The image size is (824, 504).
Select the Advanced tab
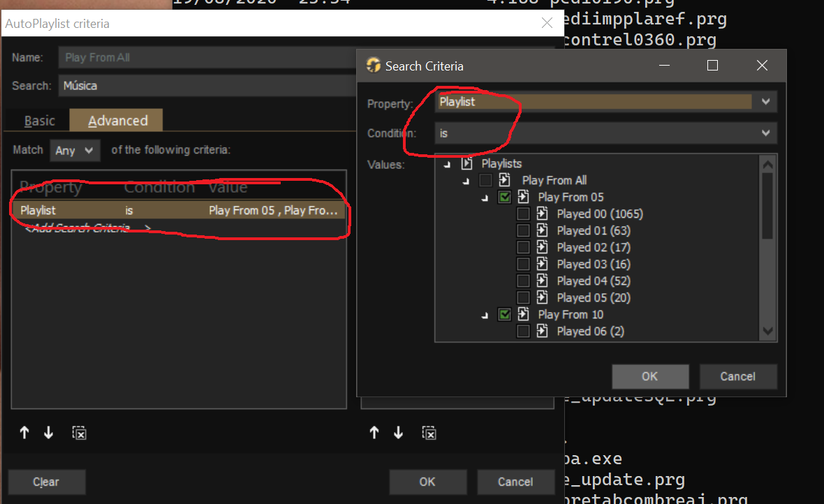click(x=116, y=120)
